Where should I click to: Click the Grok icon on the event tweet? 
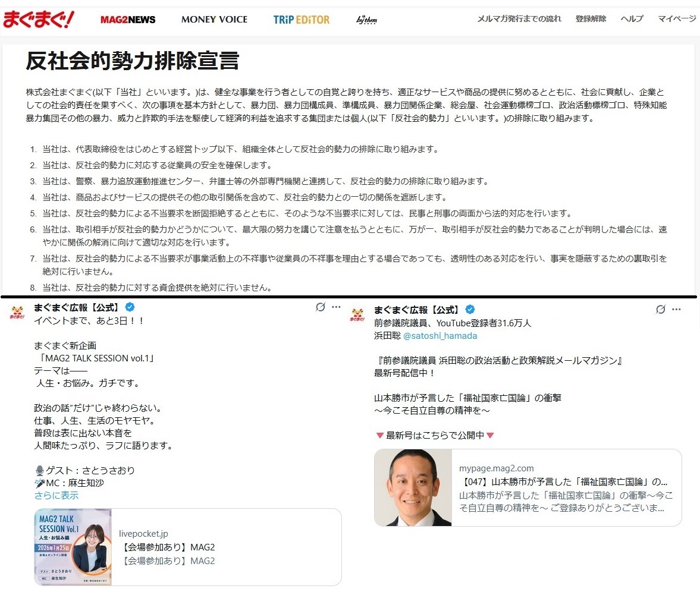[320, 307]
